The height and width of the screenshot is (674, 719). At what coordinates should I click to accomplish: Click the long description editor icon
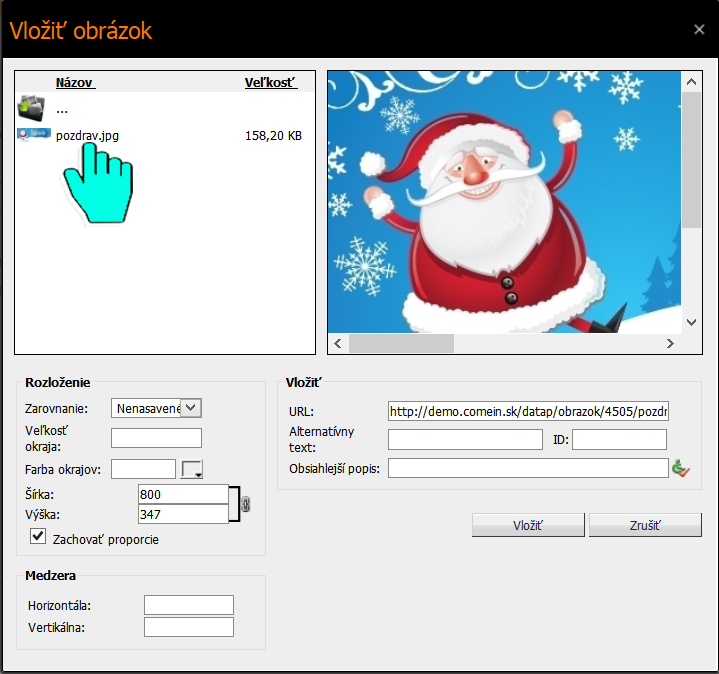point(681,468)
